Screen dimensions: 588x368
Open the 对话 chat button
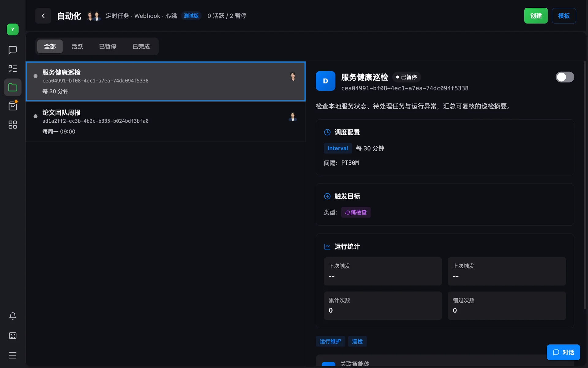(x=563, y=352)
